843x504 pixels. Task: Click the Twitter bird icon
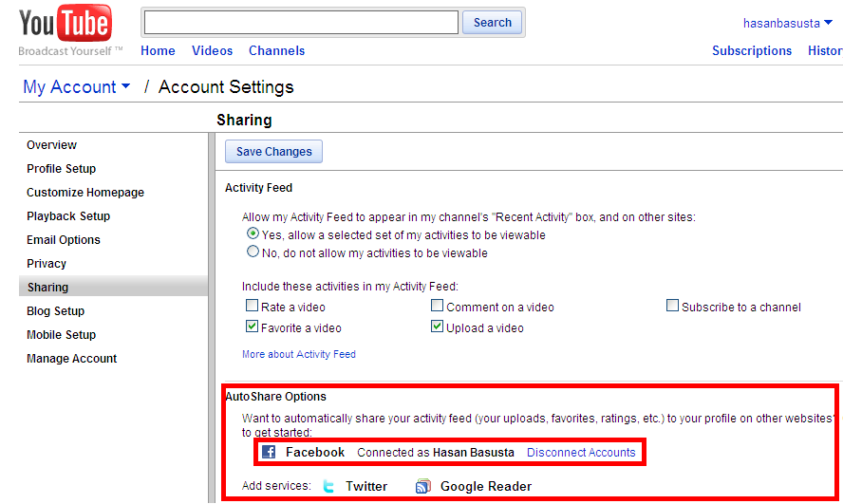pos(329,487)
